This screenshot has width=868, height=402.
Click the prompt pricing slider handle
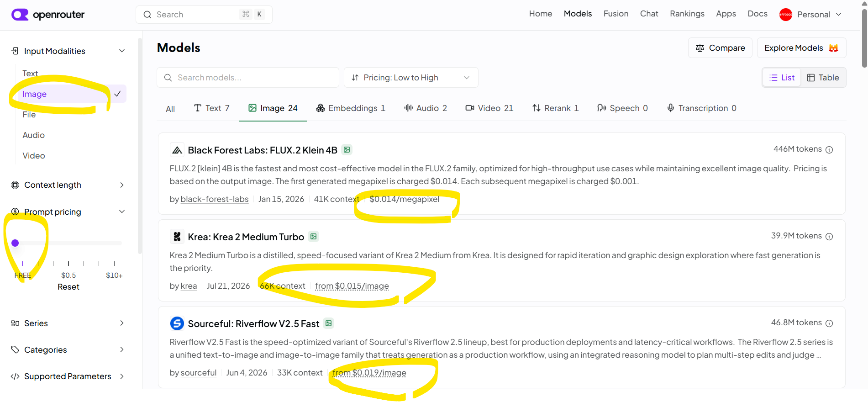tap(15, 243)
